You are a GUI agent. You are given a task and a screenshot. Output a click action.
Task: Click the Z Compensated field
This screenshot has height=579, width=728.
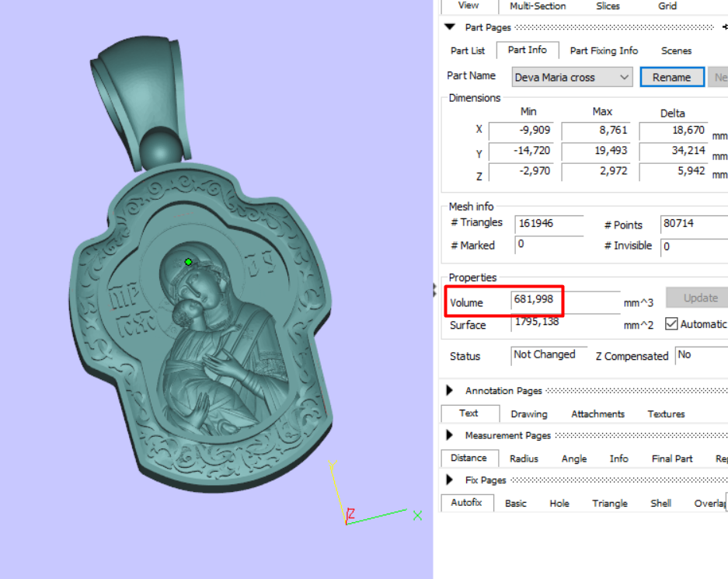coord(701,356)
